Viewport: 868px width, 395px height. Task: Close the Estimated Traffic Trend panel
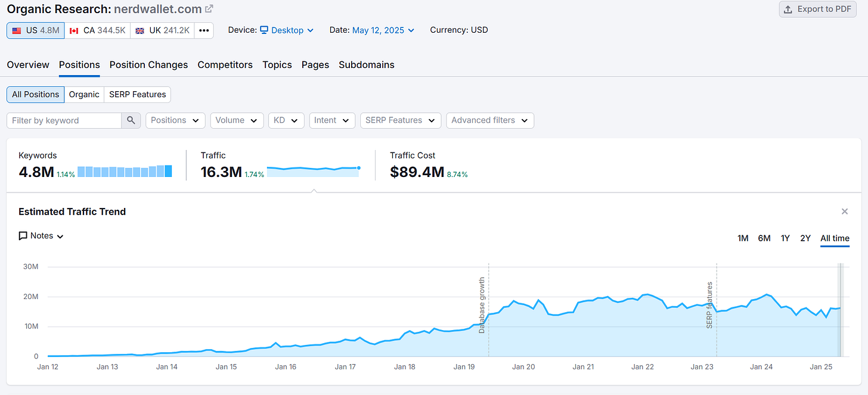[844, 212]
